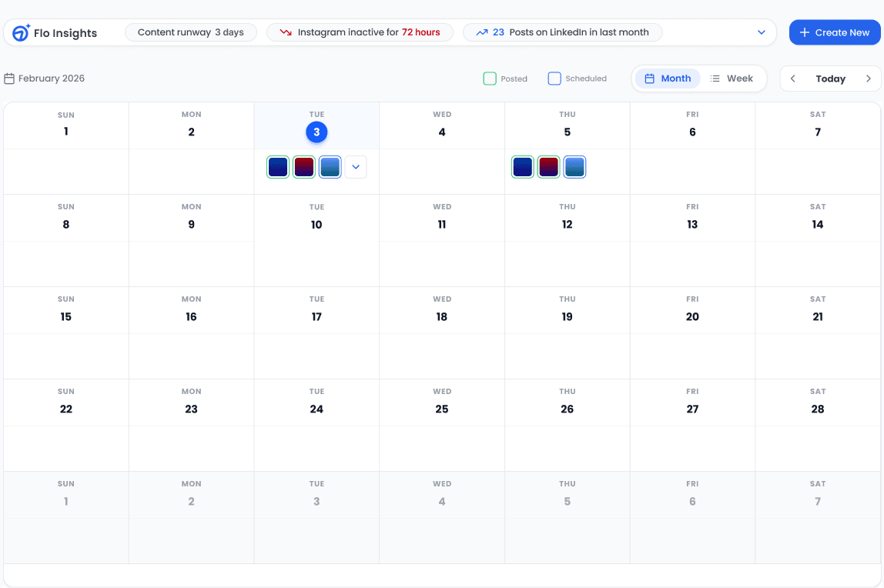Switch to Week view

[732, 79]
